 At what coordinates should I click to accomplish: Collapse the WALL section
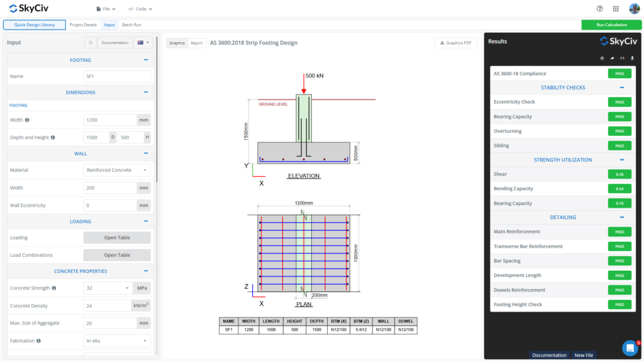coord(146,154)
